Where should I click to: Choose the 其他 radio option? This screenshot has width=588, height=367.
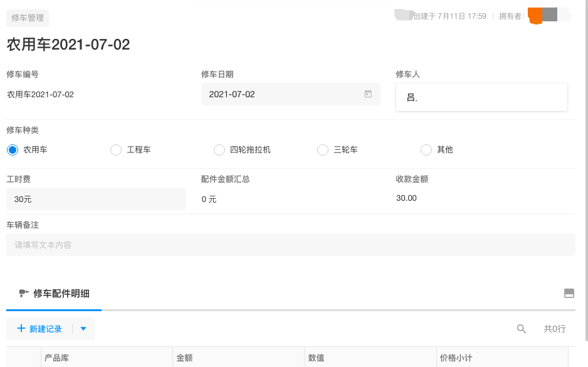point(426,150)
